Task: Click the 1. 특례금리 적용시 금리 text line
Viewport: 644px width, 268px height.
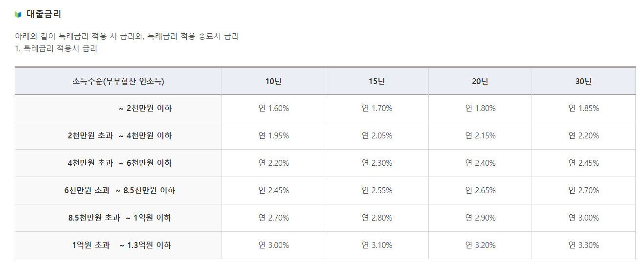Action: click(x=56, y=49)
